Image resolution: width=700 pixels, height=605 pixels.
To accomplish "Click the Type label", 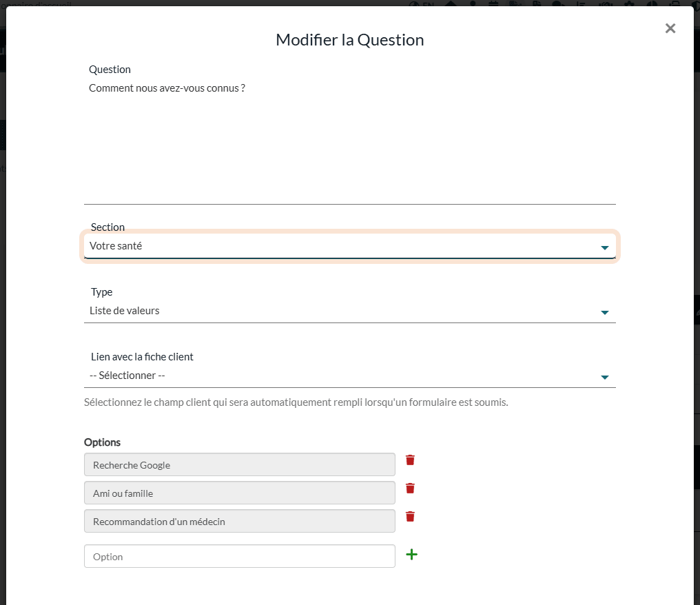I will coord(102,292).
